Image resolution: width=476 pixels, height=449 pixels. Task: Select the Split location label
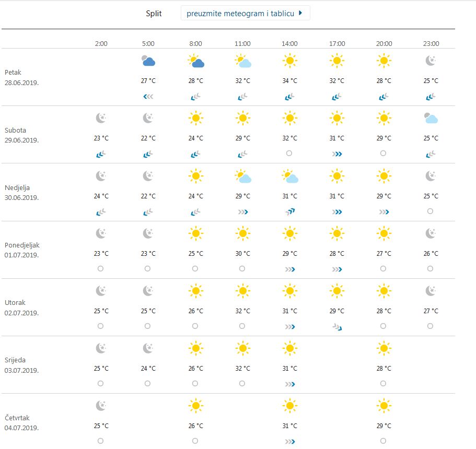[x=154, y=13]
